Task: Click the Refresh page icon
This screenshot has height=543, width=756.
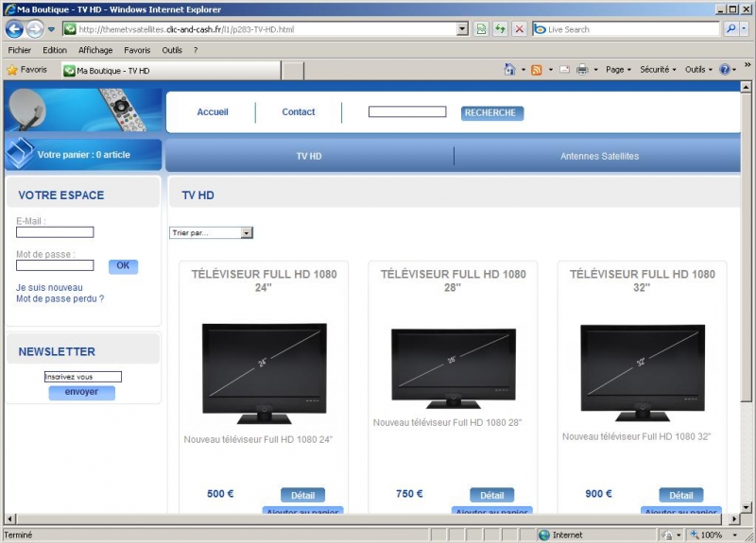Action: pos(500,29)
